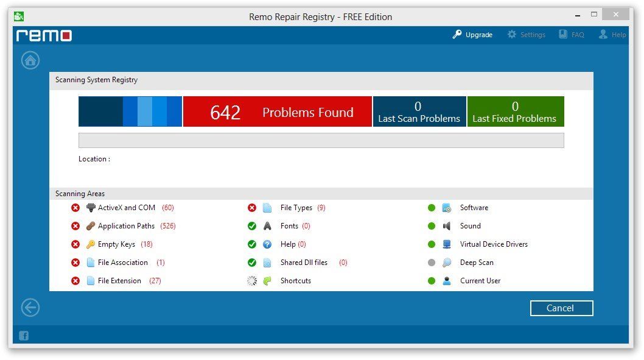
Task: Click the blue scanning animation block
Action: 130,112
